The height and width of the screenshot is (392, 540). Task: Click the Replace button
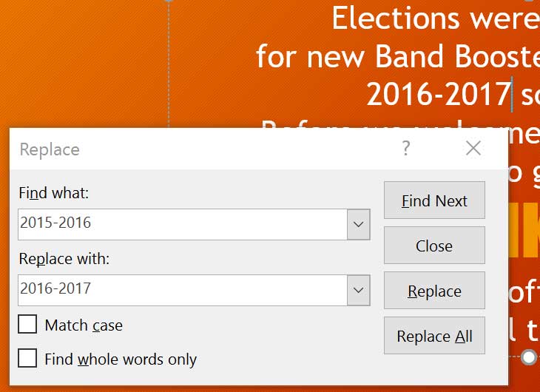[434, 291]
